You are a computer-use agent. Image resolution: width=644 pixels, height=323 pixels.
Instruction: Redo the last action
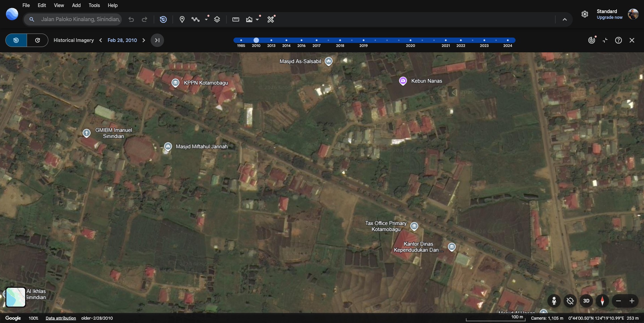pyautogui.click(x=145, y=19)
